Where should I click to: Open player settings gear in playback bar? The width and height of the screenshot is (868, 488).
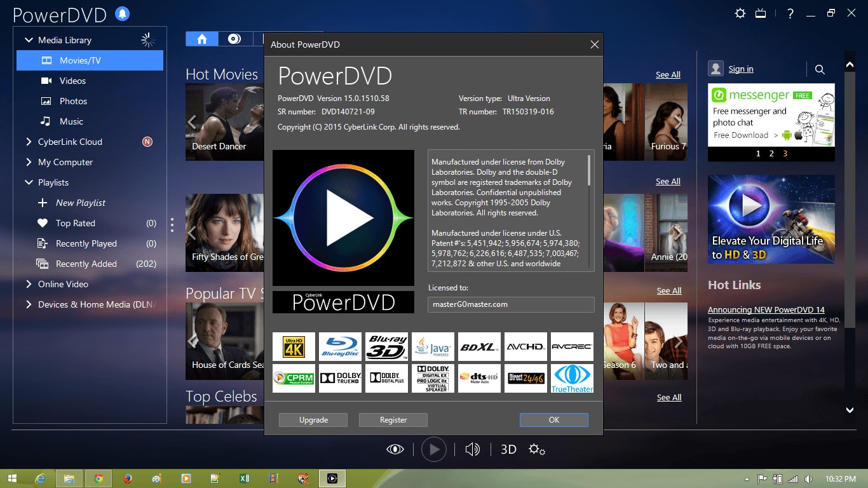(x=537, y=449)
